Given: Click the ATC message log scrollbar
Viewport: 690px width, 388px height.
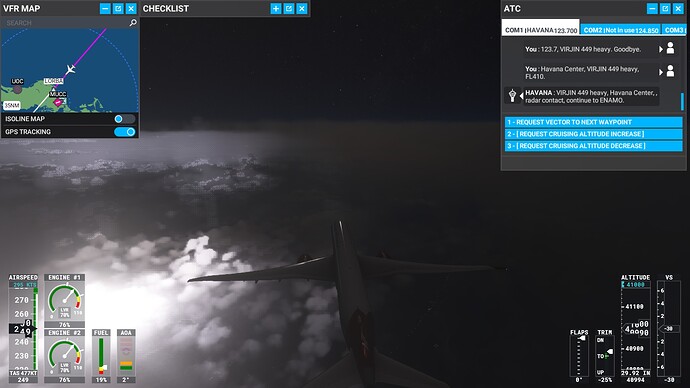Looking at the screenshot, I should (x=682, y=101).
